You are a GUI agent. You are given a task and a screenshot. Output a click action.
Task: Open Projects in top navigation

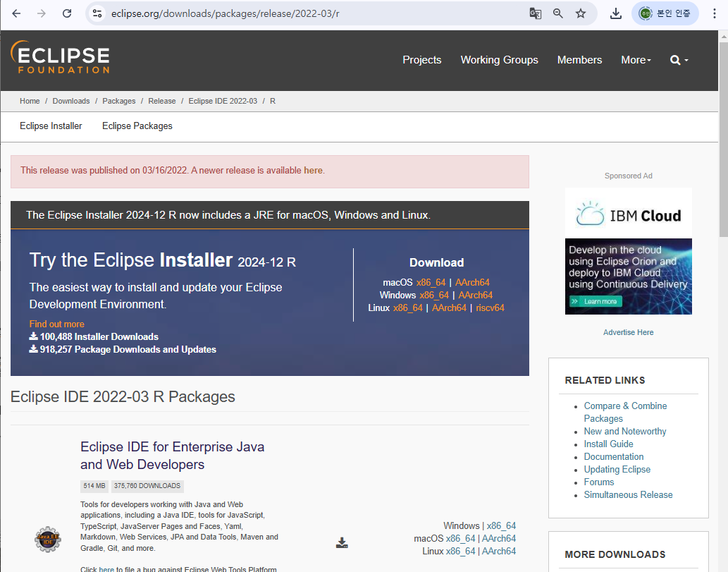pos(421,60)
